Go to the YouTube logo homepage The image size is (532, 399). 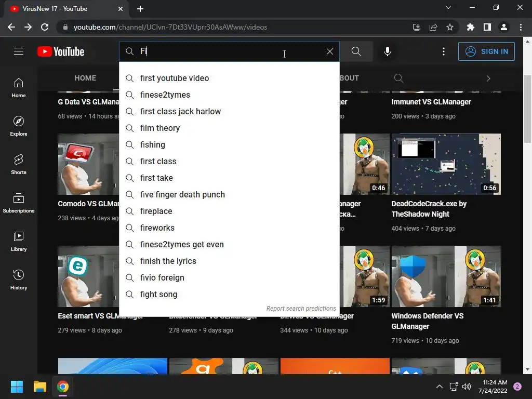tap(61, 51)
